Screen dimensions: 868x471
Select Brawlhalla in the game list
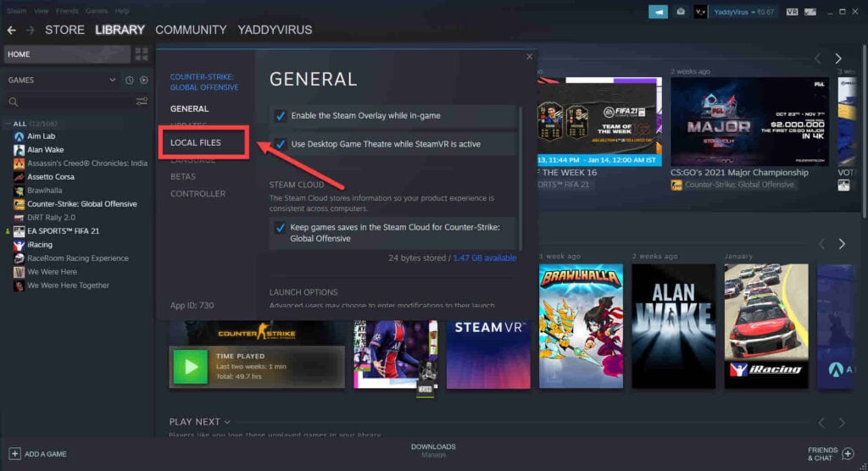tap(44, 191)
